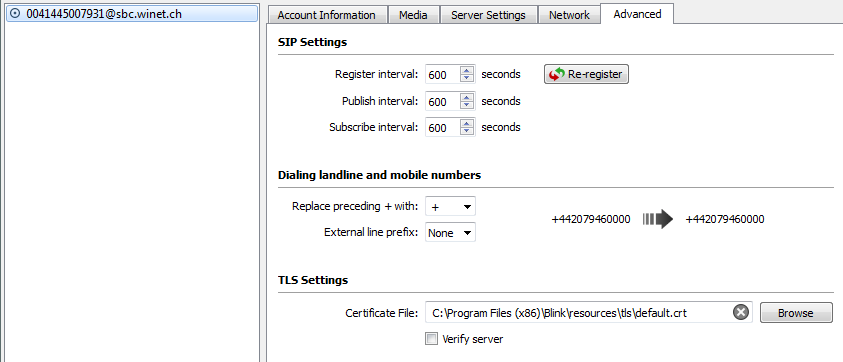Click the account status icon in list

[x=15, y=14]
